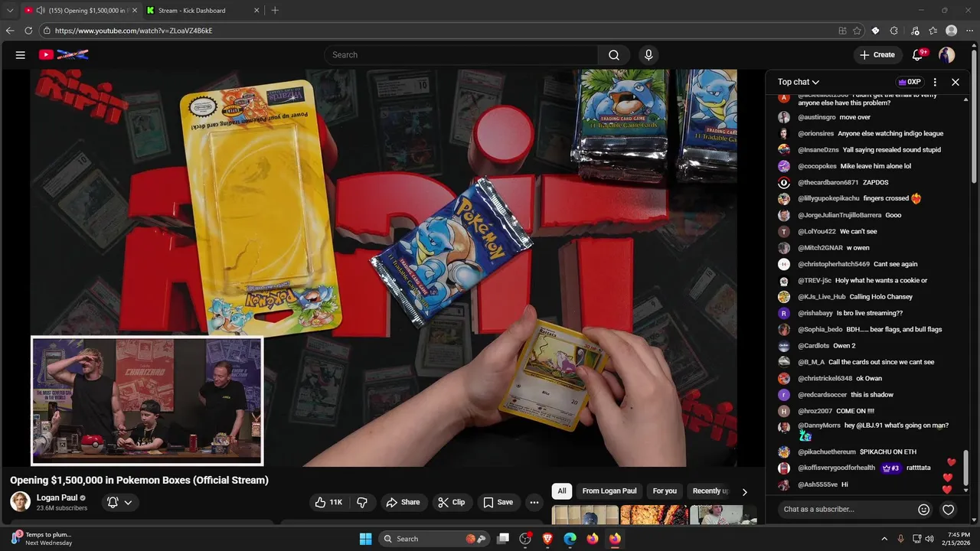Open first recommended video thumbnail
The height and width of the screenshot is (551, 980).
(585, 515)
